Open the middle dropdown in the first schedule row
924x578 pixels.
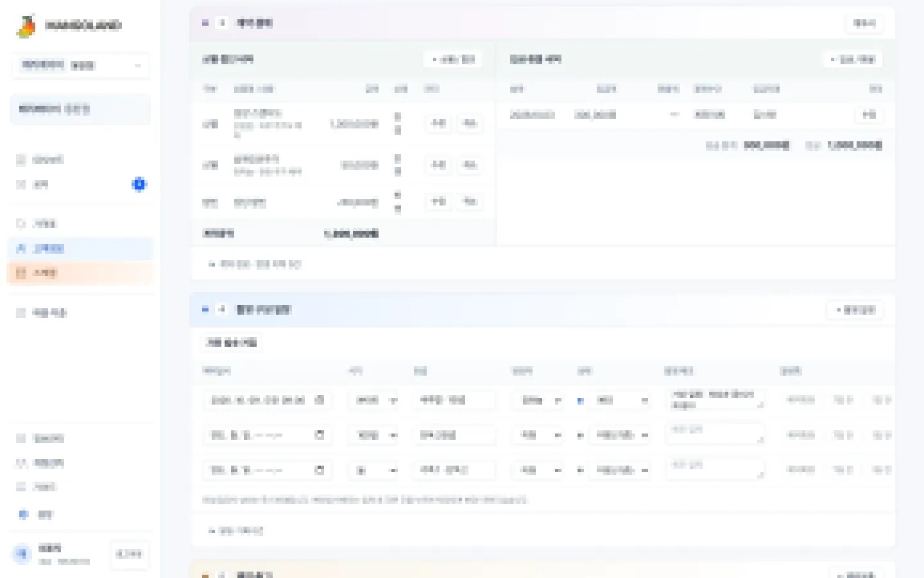point(538,400)
